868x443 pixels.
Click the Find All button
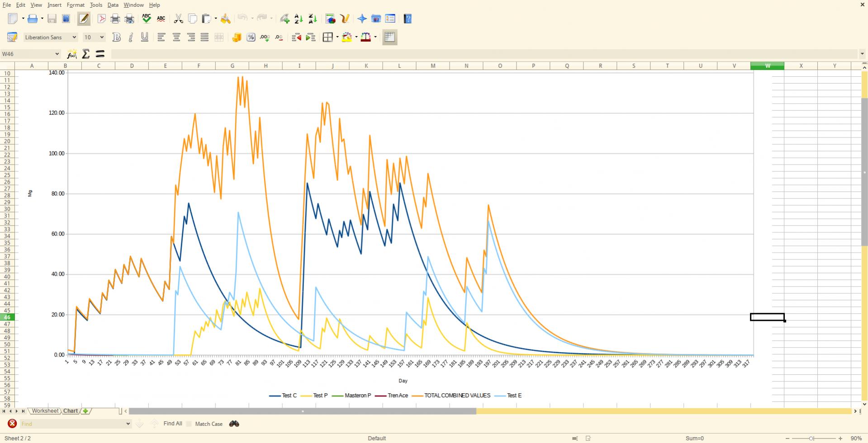[x=173, y=424]
